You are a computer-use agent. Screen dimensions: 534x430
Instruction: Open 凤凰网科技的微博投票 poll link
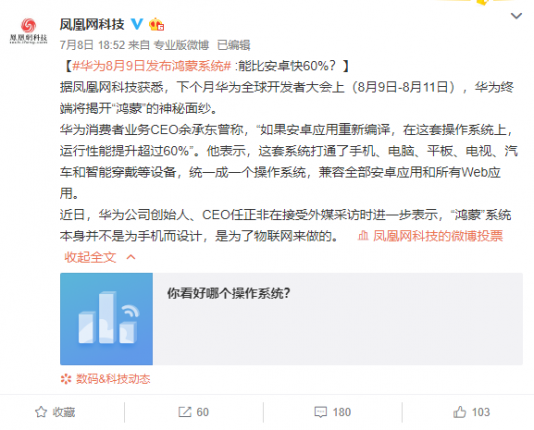click(438, 236)
